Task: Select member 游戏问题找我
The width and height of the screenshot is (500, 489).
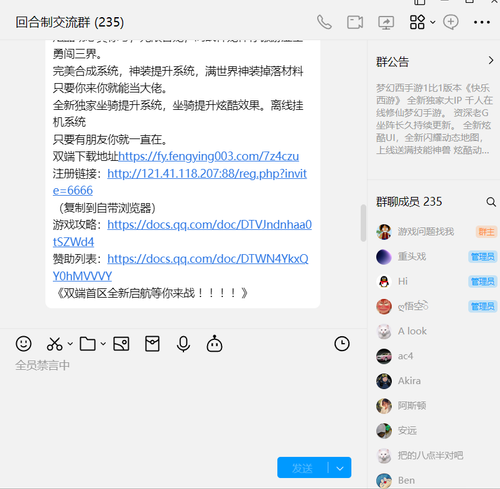Action: click(x=435, y=232)
